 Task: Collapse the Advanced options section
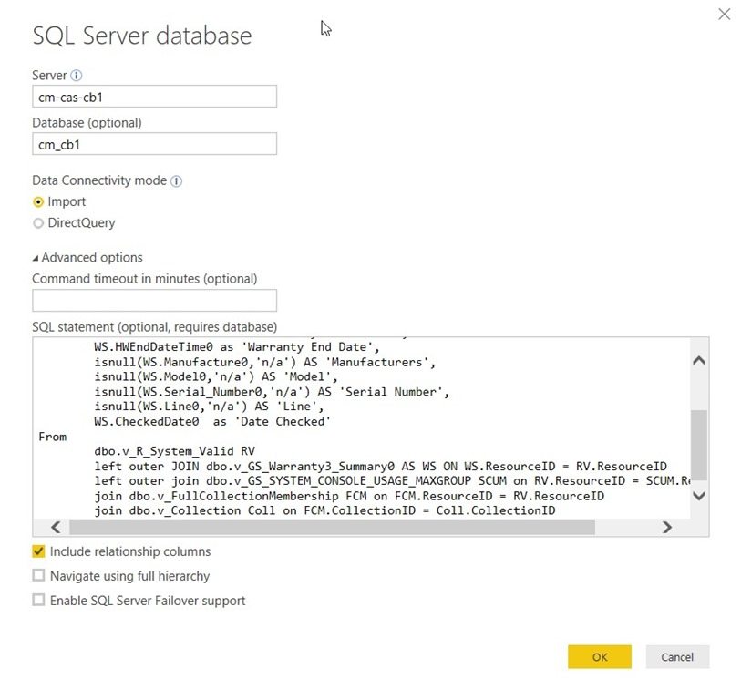(36, 259)
